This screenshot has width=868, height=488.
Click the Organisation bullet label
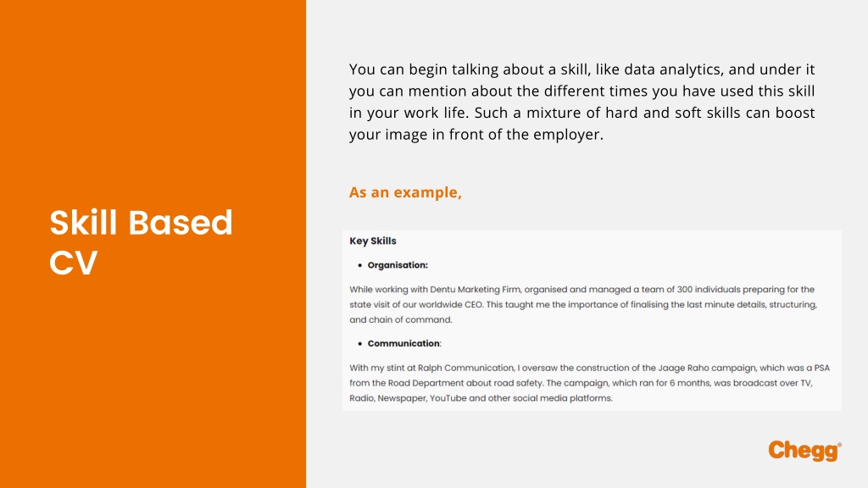398,265
